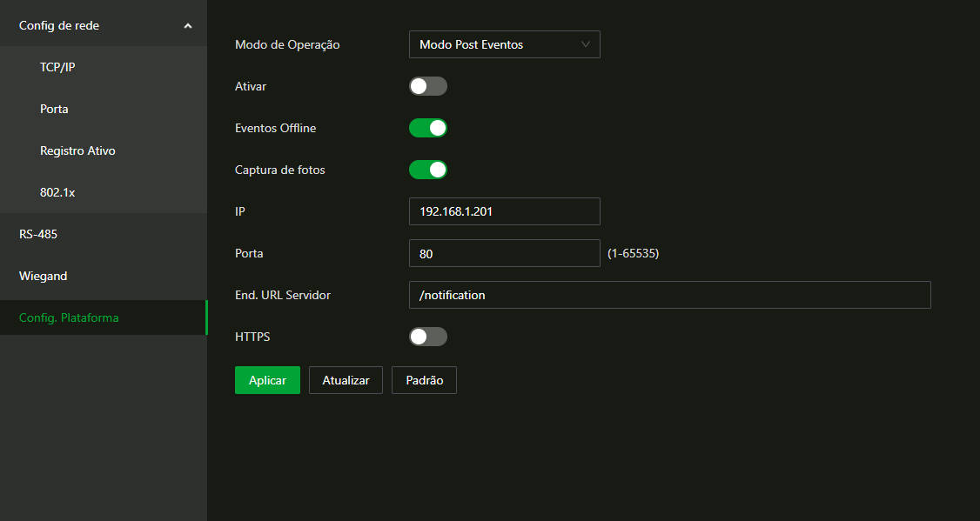Screen dimensions: 980x521
Task: Click the Atualizar button
Action: point(346,380)
